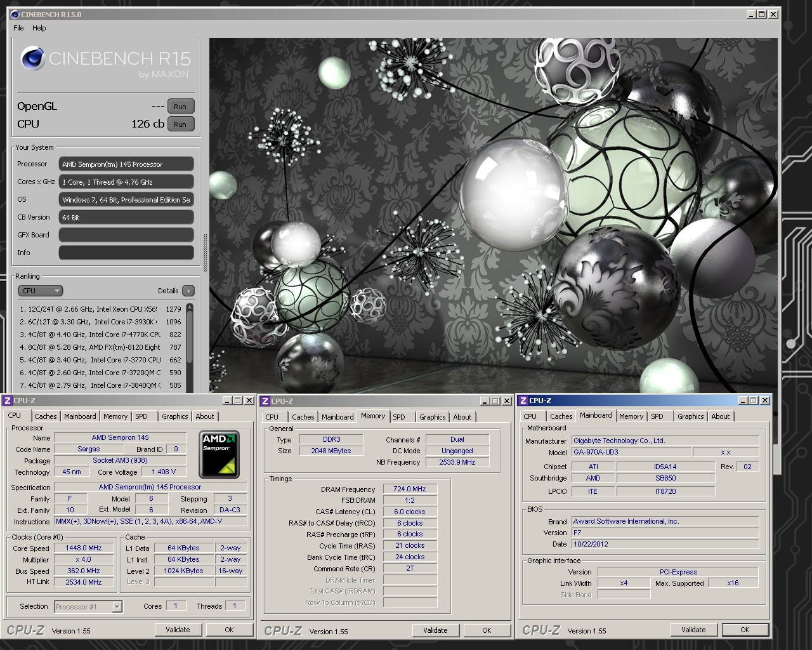The width and height of the screenshot is (812, 650).
Task: Click the memory Size value 2048 MBytes
Action: coord(331,451)
